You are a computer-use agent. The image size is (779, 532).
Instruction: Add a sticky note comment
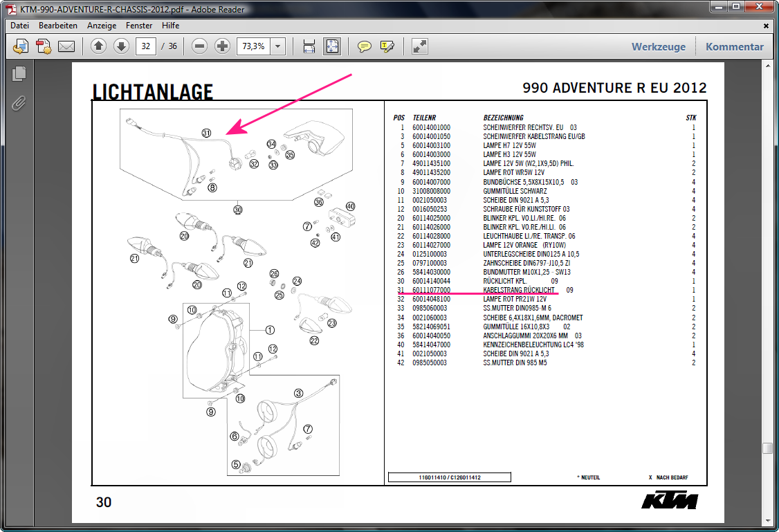365,46
